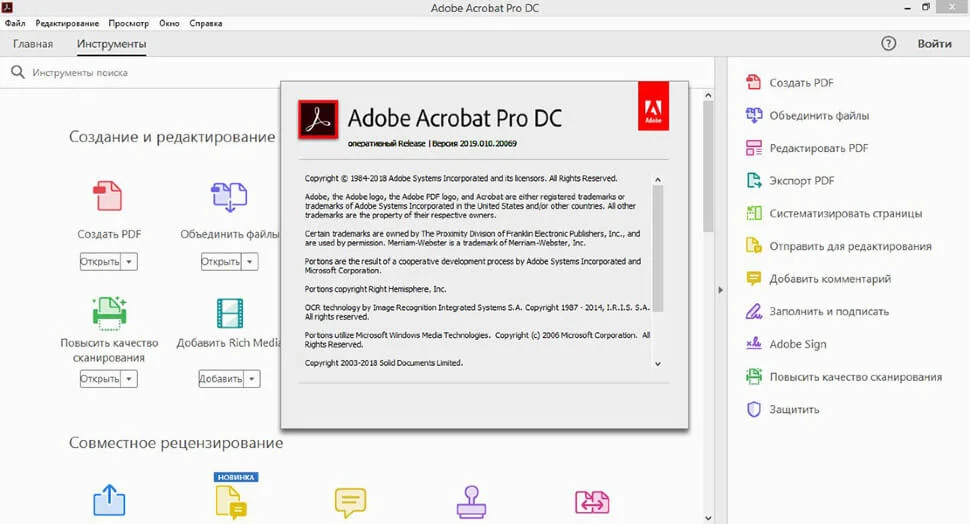Select Защитить label in the sidebar
The width and height of the screenshot is (970, 524).
794,409
